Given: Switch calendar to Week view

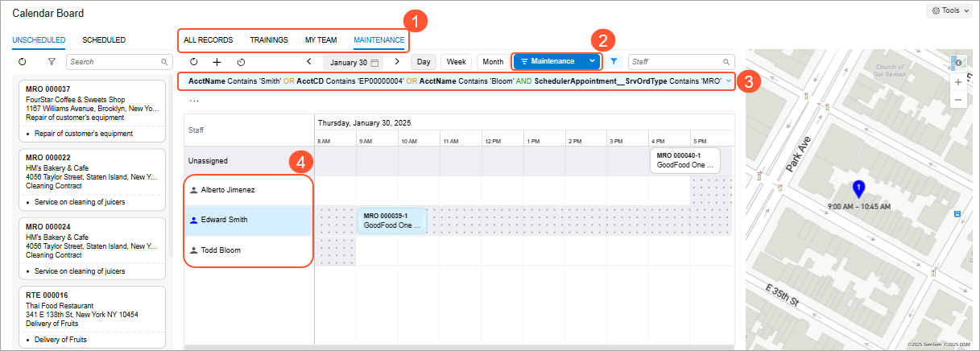Looking at the screenshot, I should coord(457,62).
